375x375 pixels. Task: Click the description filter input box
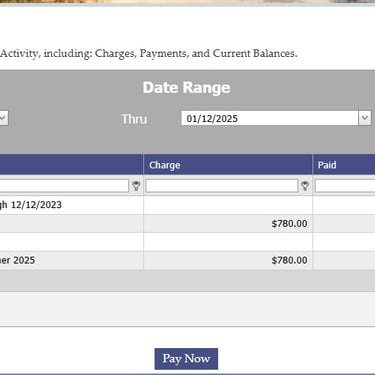[x=64, y=186]
